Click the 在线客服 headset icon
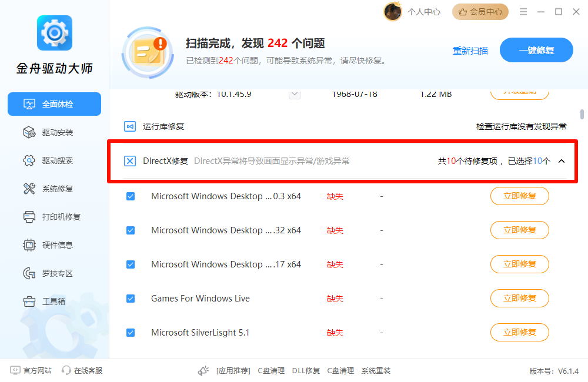The height and width of the screenshot is (382, 588). click(x=66, y=370)
